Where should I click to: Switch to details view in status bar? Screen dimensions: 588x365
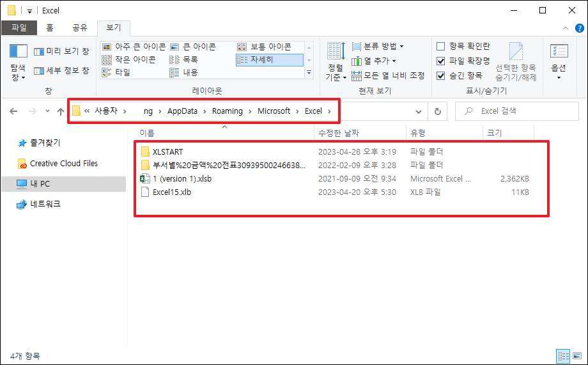[x=563, y=356]
